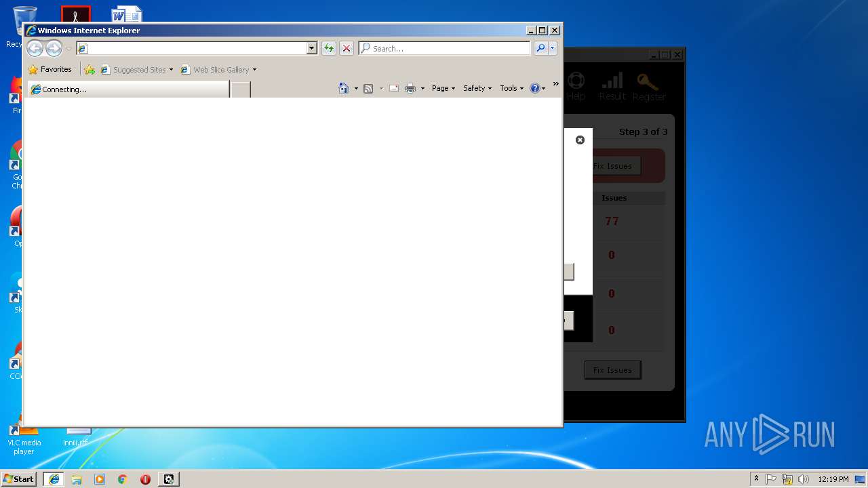Click the Internet Explorer Forward arrow

coord(54,48)
